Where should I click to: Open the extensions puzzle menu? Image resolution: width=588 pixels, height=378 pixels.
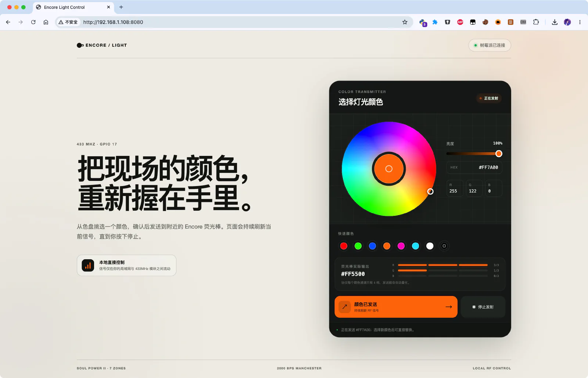[x=536, y=22]
